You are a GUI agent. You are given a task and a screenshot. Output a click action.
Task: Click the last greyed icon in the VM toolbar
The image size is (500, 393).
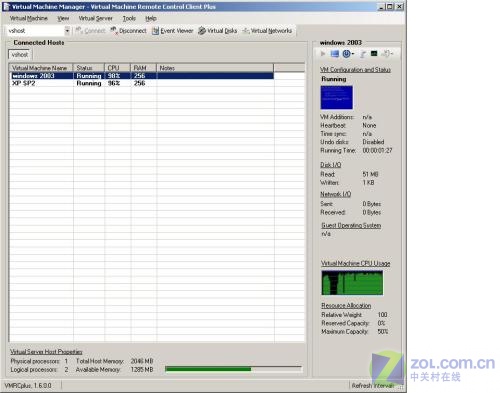coord(386,54)
